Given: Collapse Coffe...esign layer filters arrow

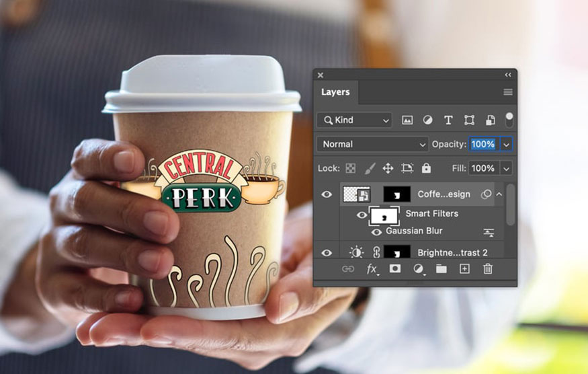Looking at the screenshot, I should tap(499, 194).
